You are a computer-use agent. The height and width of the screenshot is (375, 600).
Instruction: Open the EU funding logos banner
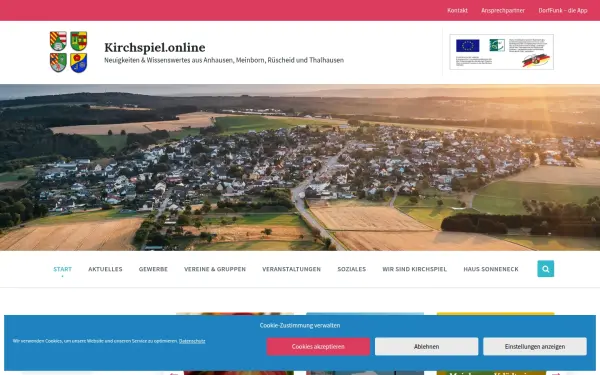501,52
